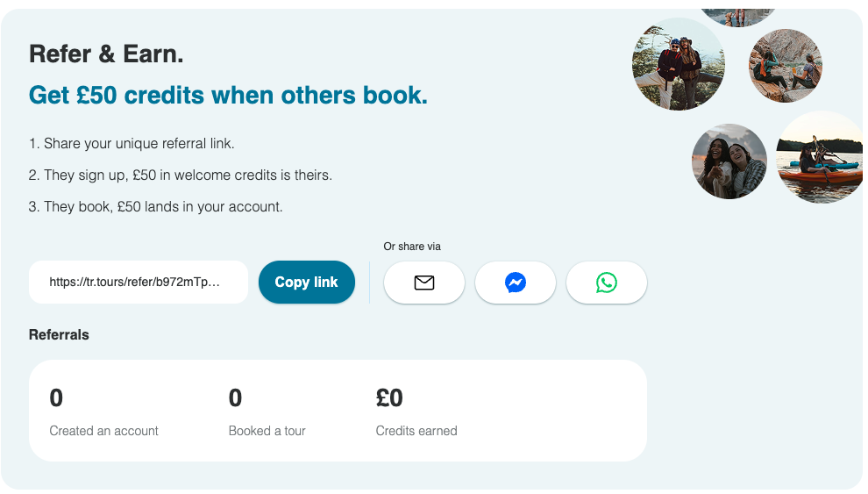Click the Credits earned £0 amount
Image resolution: width=868 pixels, height=494 pixels.
point(389,397)
